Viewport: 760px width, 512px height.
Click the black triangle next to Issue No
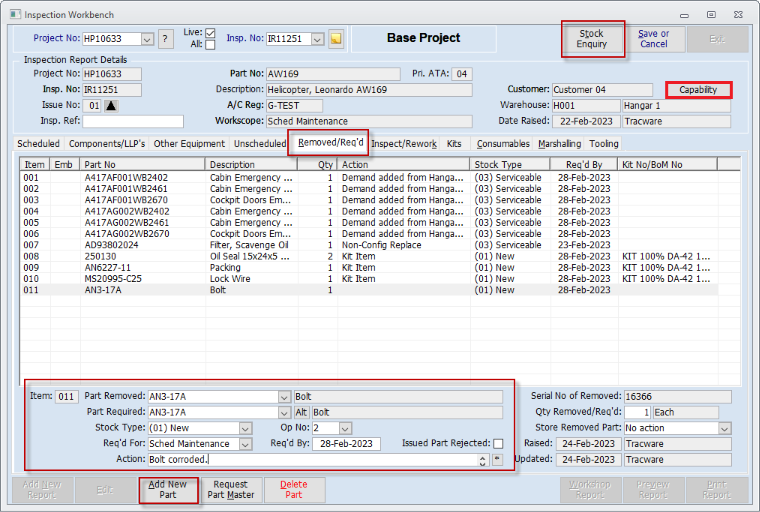coord(112,105)
